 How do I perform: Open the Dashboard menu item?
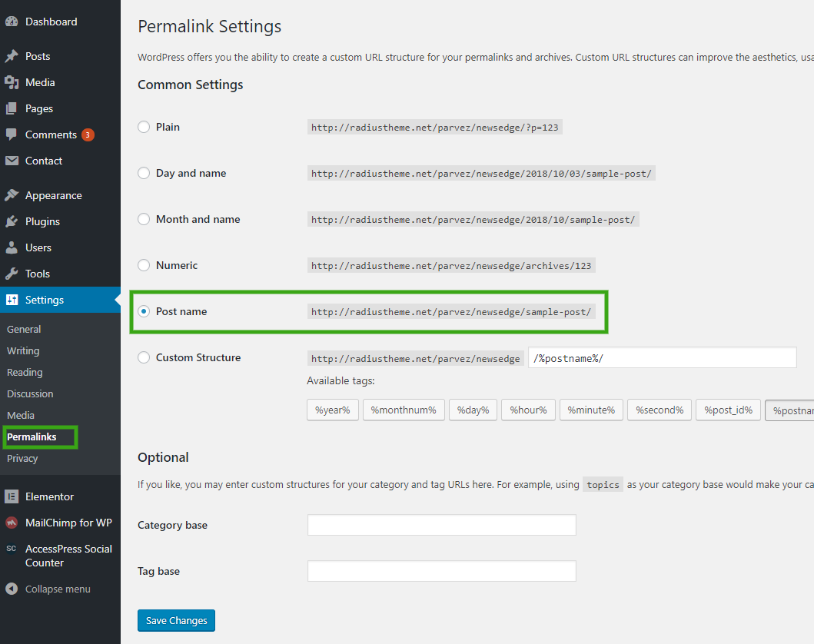coord(51,22)
